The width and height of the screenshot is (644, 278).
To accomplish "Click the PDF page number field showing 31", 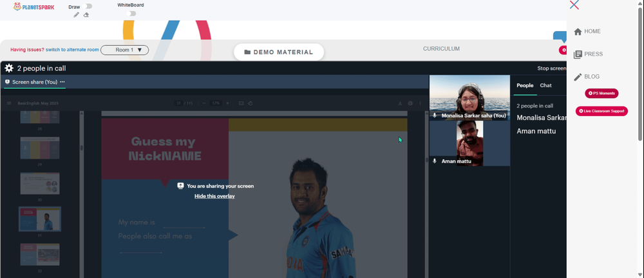I will point(178,103).
